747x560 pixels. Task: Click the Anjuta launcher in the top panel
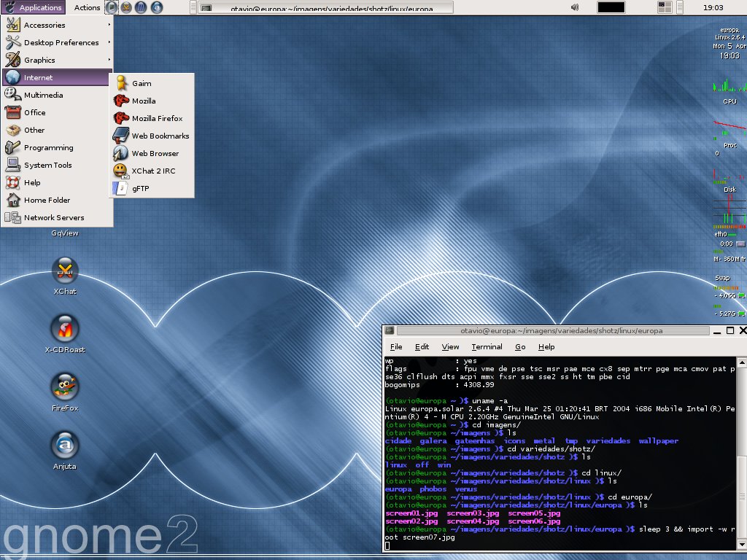(156, 7)
